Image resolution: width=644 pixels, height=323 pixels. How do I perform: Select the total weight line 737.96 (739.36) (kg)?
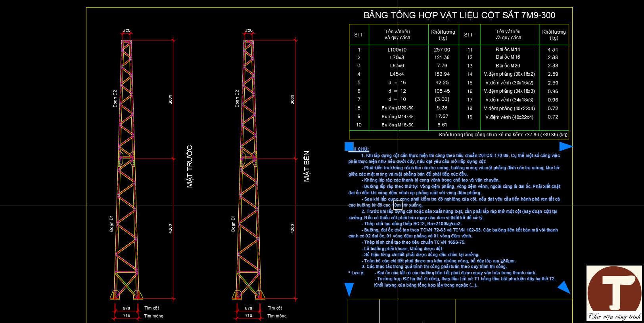tap(503, 135)
